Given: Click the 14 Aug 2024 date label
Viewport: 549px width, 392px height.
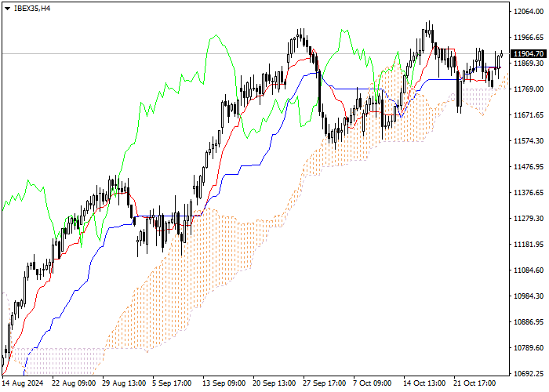Looking at the screenshot, I should point(23,383).
